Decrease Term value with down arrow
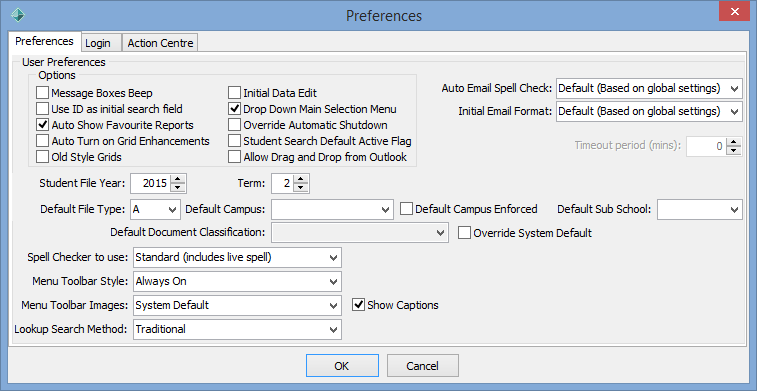 [301, 188]
